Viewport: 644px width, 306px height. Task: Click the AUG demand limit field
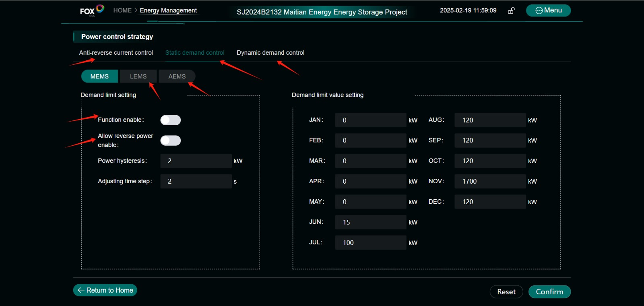[x=490, y=120]
